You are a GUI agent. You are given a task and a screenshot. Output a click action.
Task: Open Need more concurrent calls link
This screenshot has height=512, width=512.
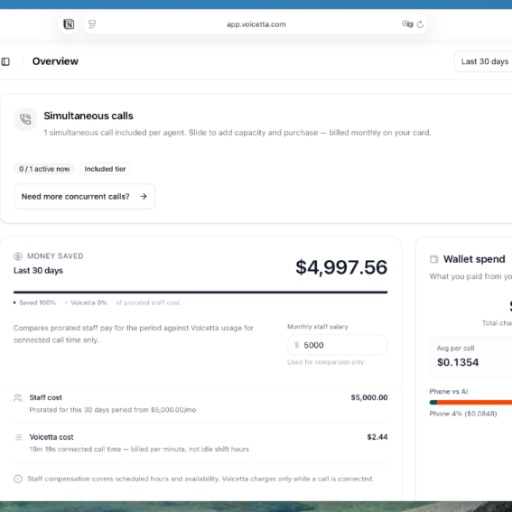pos(84,196)
